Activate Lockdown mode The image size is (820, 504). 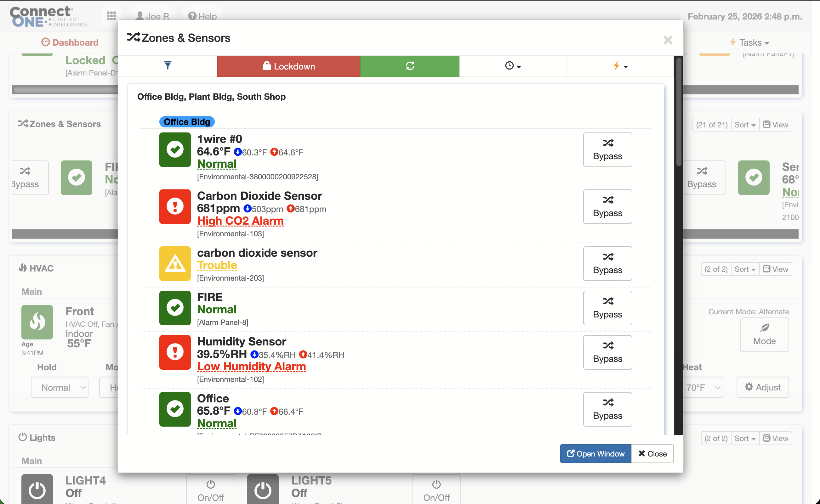pyautogui.click(x=288, y=66)
